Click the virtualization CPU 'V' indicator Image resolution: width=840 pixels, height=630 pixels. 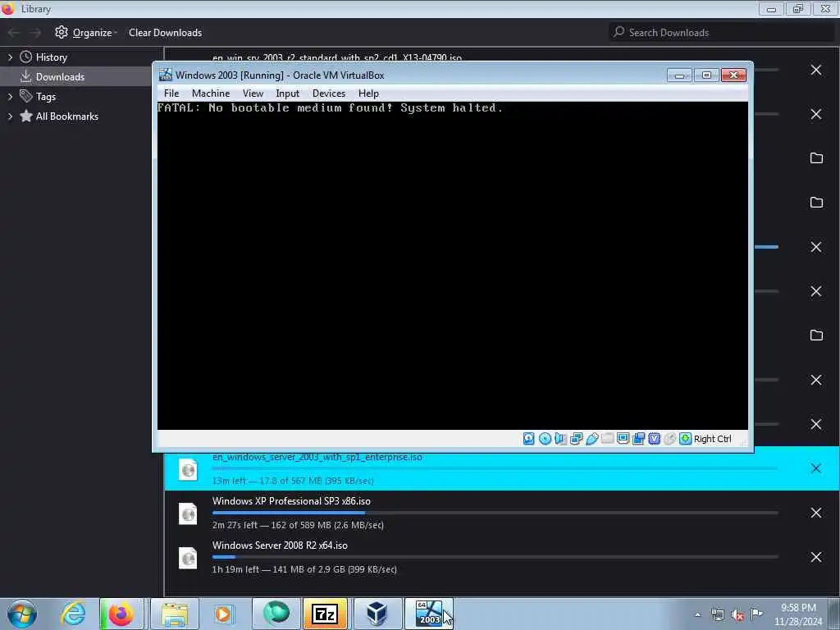[654, 439]
